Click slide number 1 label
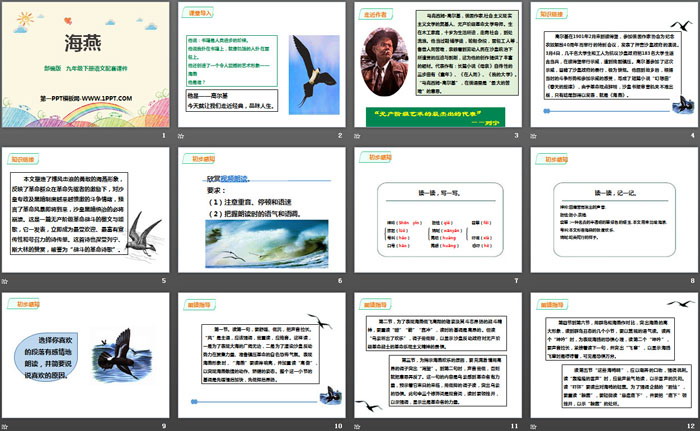 point(163,135)
